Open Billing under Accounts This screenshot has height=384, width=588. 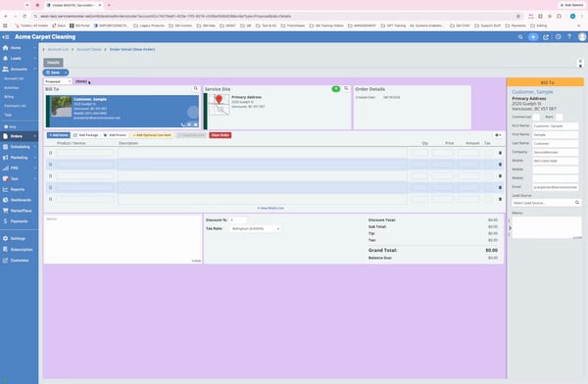tap(9, 97)
